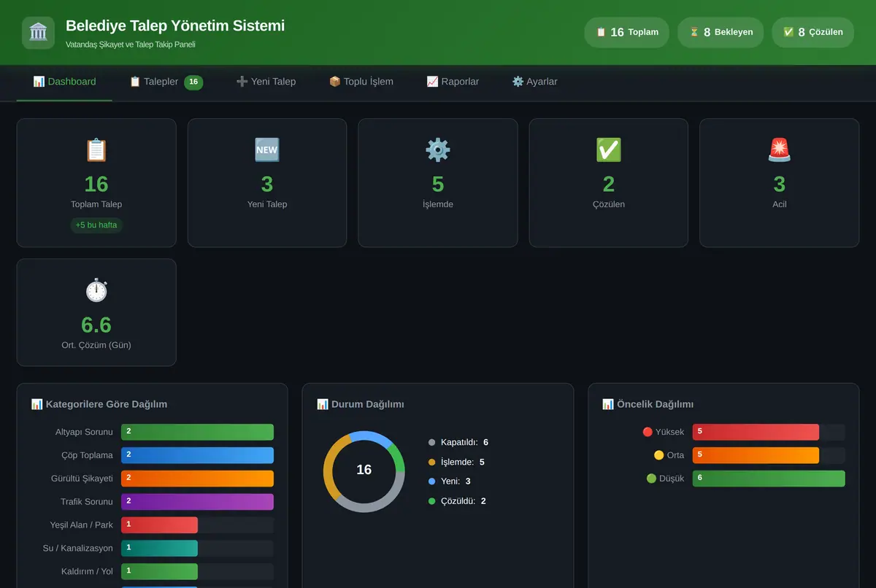
Task: Click the Kaldırım / Yol category label
Action: coord(87,572)
